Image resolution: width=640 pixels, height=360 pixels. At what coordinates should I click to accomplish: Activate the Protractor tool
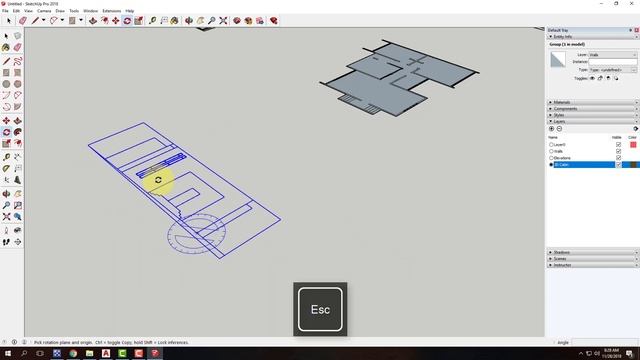pyautogui.click(x=6, y=169)
